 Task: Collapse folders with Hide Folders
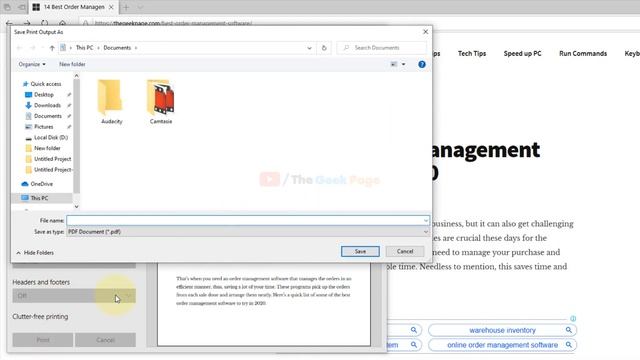pos(35,253)
